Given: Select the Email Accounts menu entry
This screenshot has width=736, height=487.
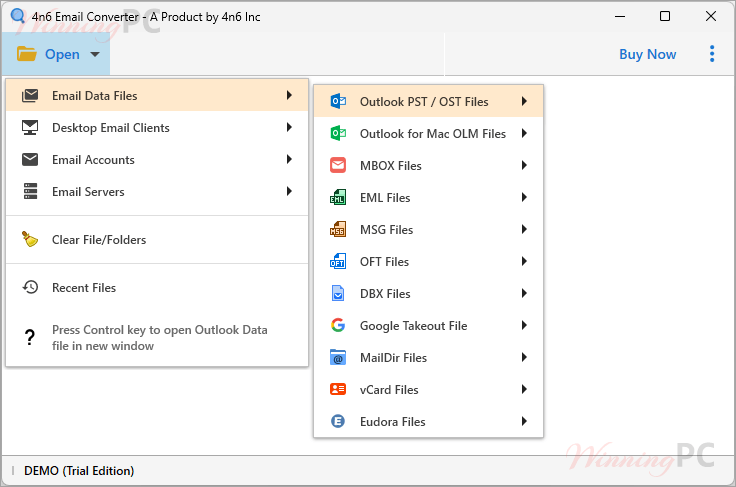Looking at the screenshot, I should 157,160.
